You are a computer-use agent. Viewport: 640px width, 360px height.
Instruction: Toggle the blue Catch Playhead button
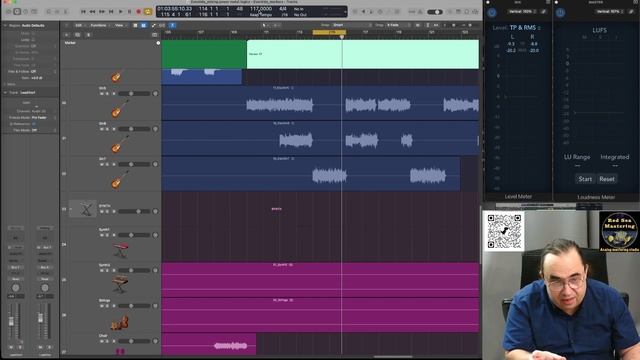pyautogui.click(x=172, y=25)
